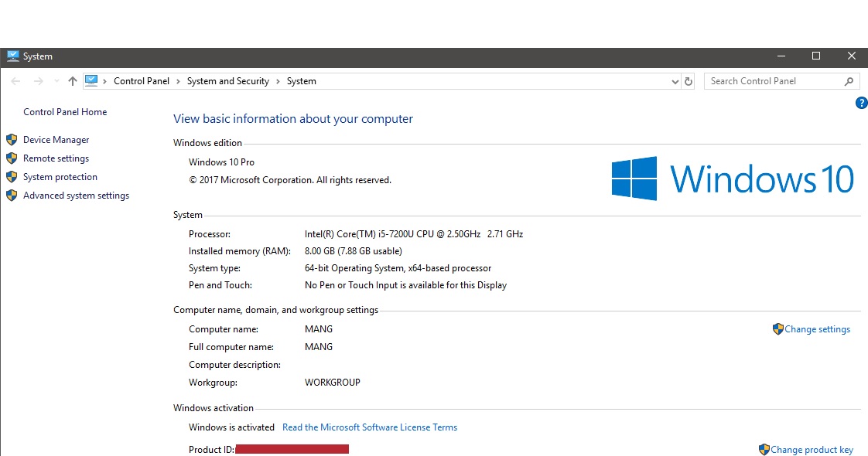Maximize the System window

click(x=816, y=56)
